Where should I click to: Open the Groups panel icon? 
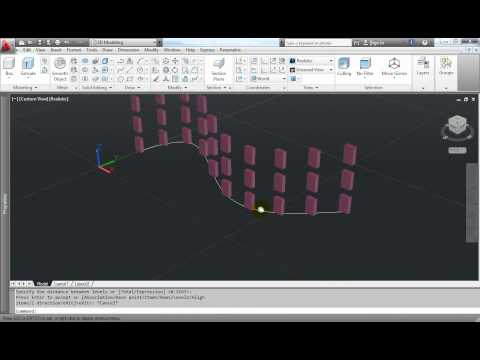(x=446, y=66)
